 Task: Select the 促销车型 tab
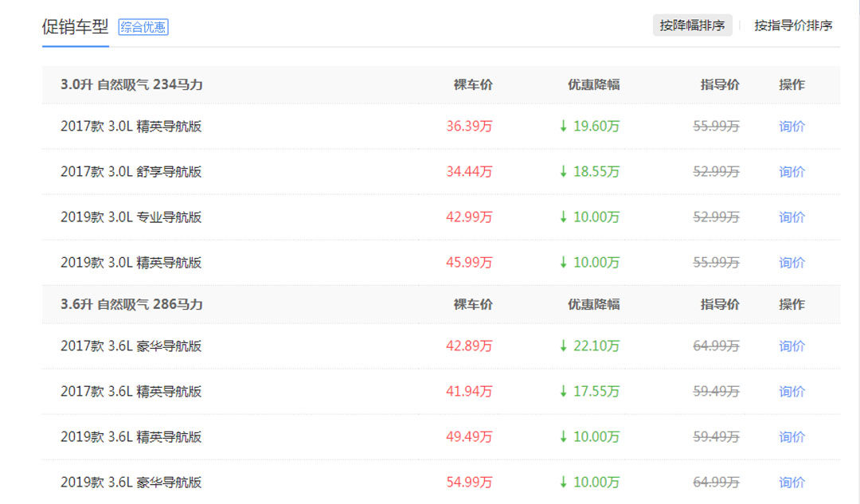[x=75, y=26]
